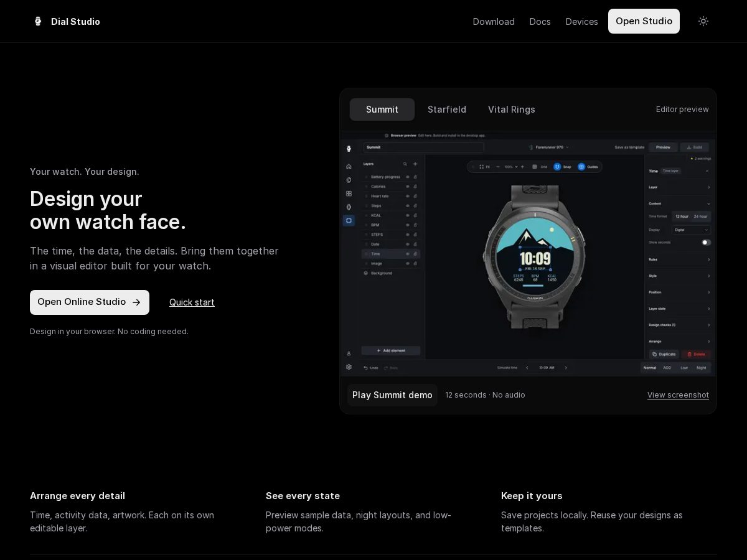Expand the Layer section in properties
The height and width of the screenshot is (560, 747).
tap(679, 187)
